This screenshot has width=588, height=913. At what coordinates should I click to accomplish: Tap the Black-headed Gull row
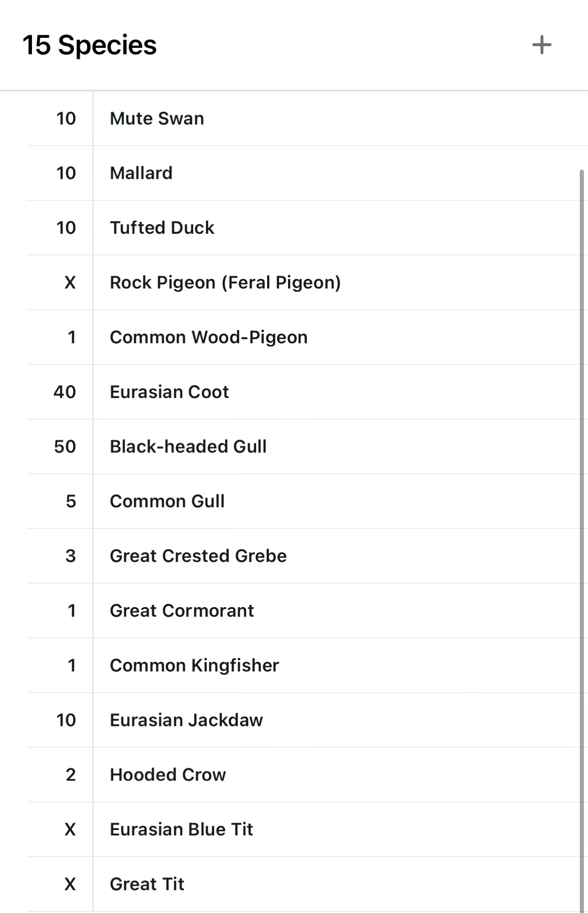click(188, 446)
